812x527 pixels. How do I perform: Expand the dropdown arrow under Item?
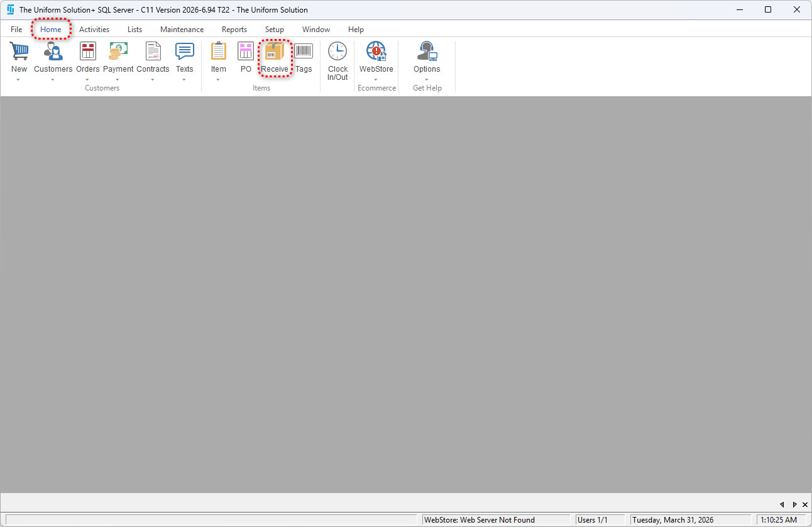click(218, 80)
